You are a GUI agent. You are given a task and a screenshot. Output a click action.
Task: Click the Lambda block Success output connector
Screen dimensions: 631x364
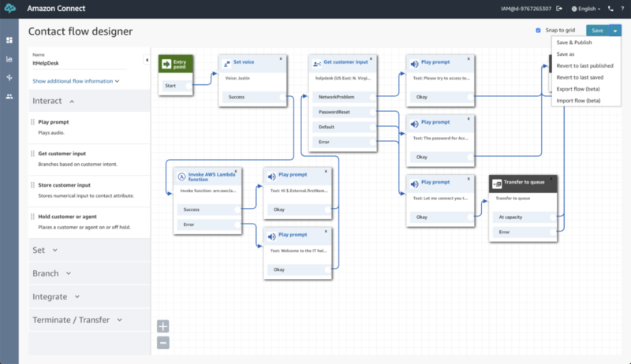tap(237, 210)
